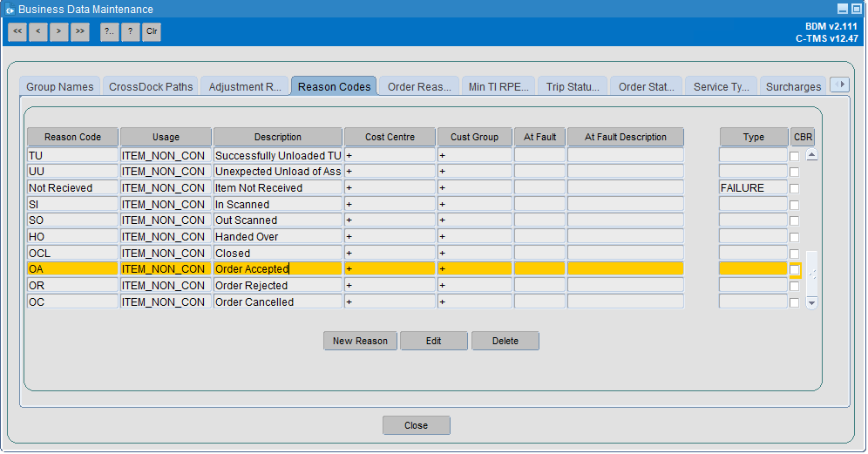Click the New Reason button

(x=361, y=341)
